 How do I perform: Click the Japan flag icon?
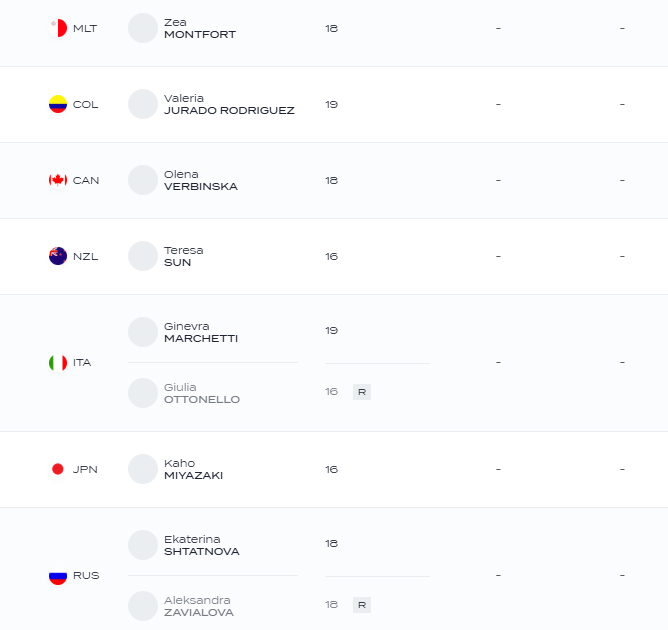pyautogui.click(x=58, y=469)
